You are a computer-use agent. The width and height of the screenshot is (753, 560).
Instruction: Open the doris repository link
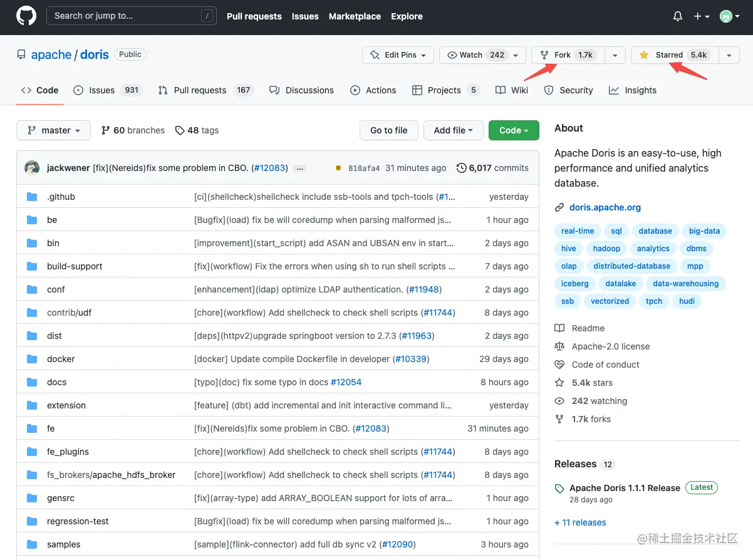(95, 54)
